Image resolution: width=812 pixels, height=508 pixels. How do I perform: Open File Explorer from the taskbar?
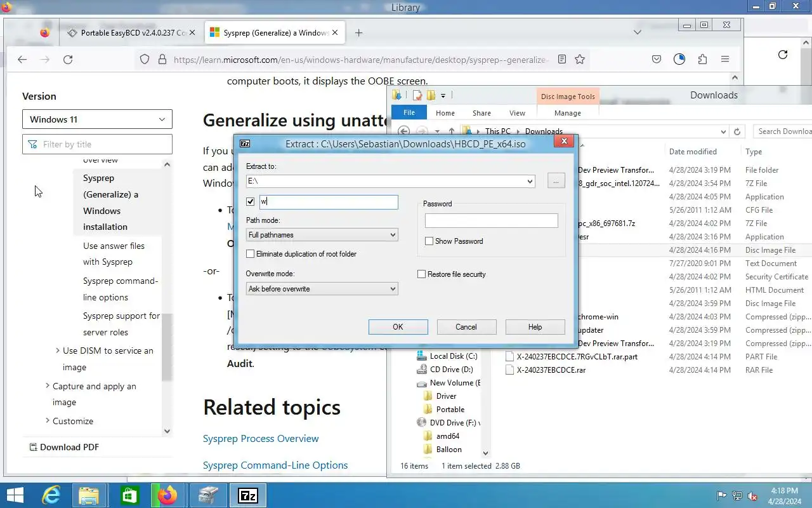click(89, 495)
